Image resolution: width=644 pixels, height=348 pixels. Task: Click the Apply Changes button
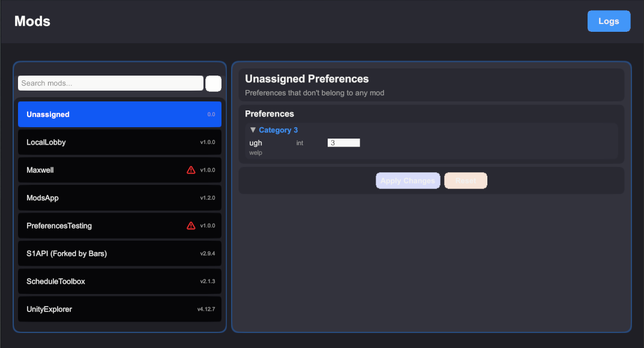click(x=408, y=180)
